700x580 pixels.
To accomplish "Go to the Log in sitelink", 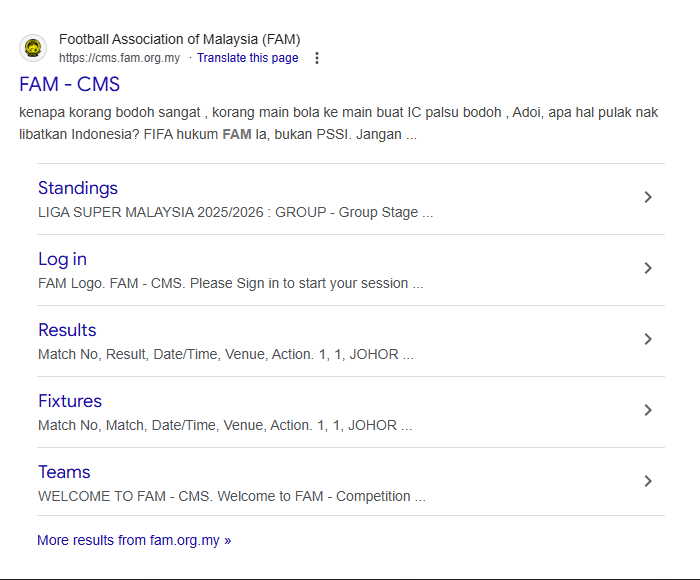I will [x=62, y=259].
